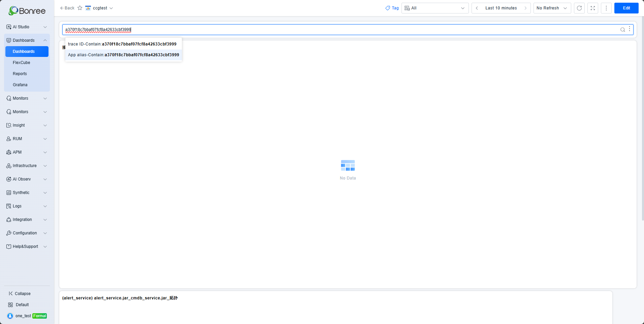Click the RUM sidebar icon
This screenshot has height=324, width=644.
click(9, 139)
